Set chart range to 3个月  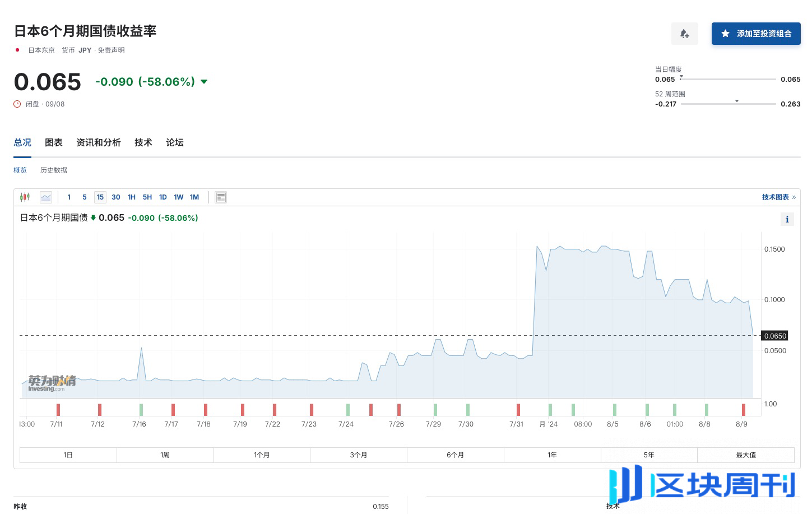(359, 455)
